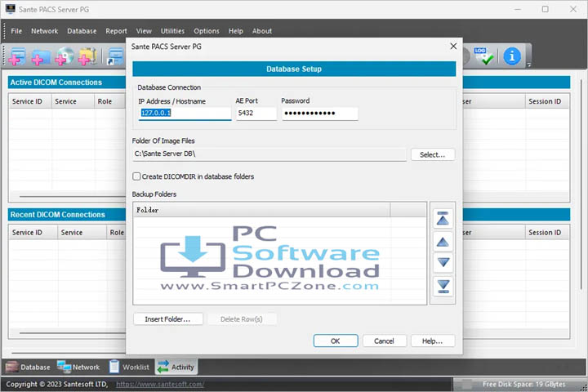Click the Folder Of Image Files path field
The height and width of the screenshot is (392, 588).
click(x=269, y=154)
